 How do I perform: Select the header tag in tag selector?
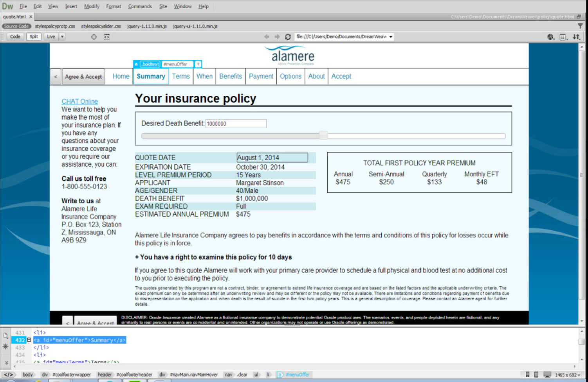[x=105, y=375]
